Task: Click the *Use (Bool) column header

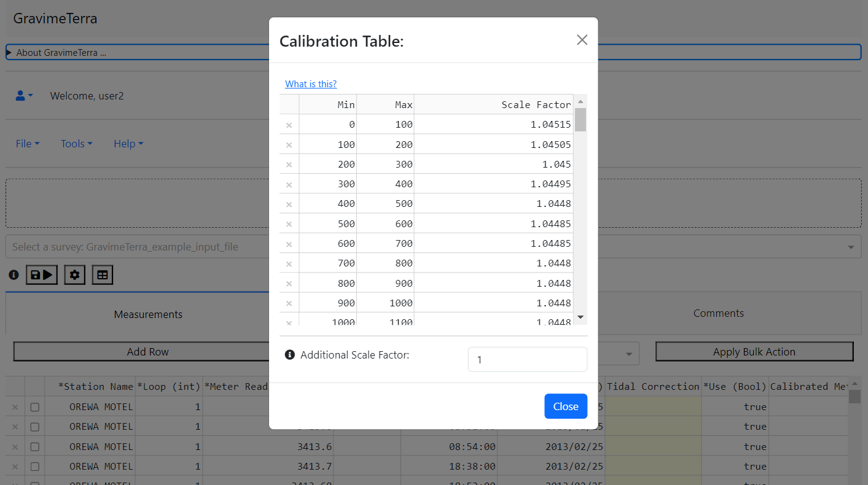Action: click(x=735, y=387)
